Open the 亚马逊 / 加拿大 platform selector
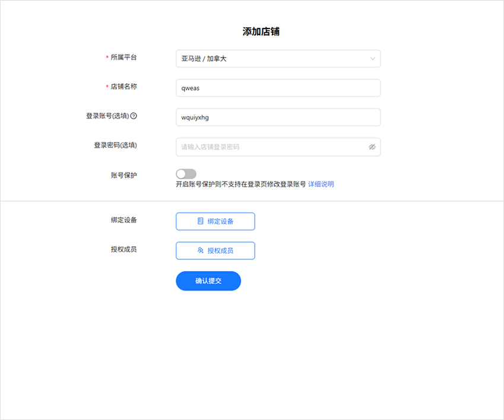Viewport: 504px width, 420px height. coord(273,59)
